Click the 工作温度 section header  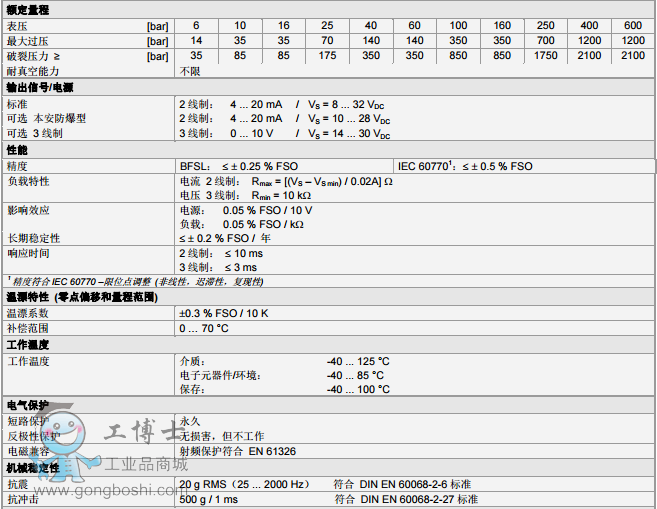point(28,345)
